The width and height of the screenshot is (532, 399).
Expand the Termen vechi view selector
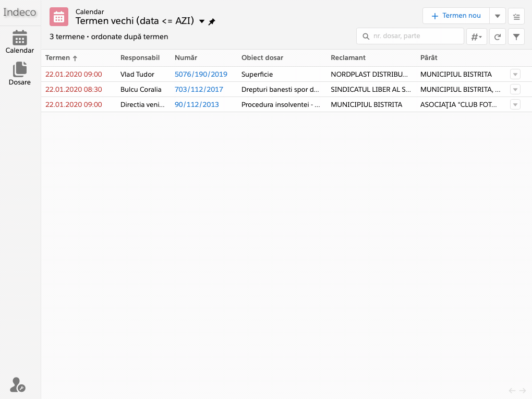coord(202,21)
